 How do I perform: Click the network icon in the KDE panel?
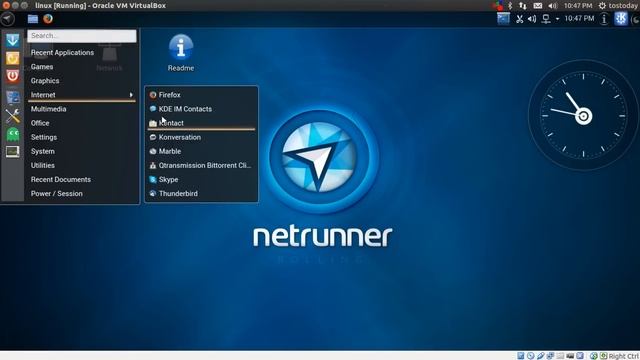(x=546, y=19)
